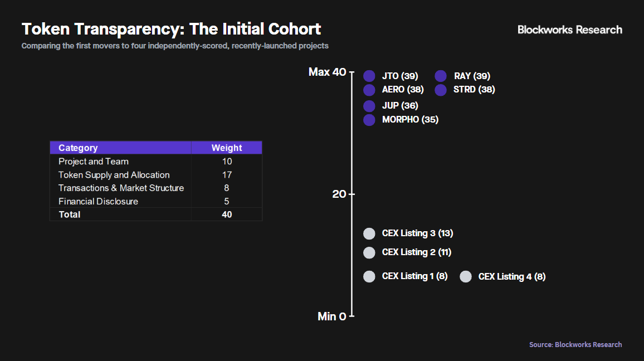
Task: Click the purple JTO (39) dot
Action: (x=369, y=76)
